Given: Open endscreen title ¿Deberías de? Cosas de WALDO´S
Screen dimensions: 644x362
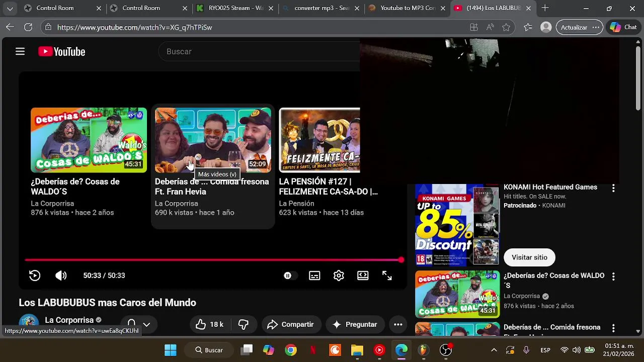Looking at the screenshot, I should [x=75, y=187].
